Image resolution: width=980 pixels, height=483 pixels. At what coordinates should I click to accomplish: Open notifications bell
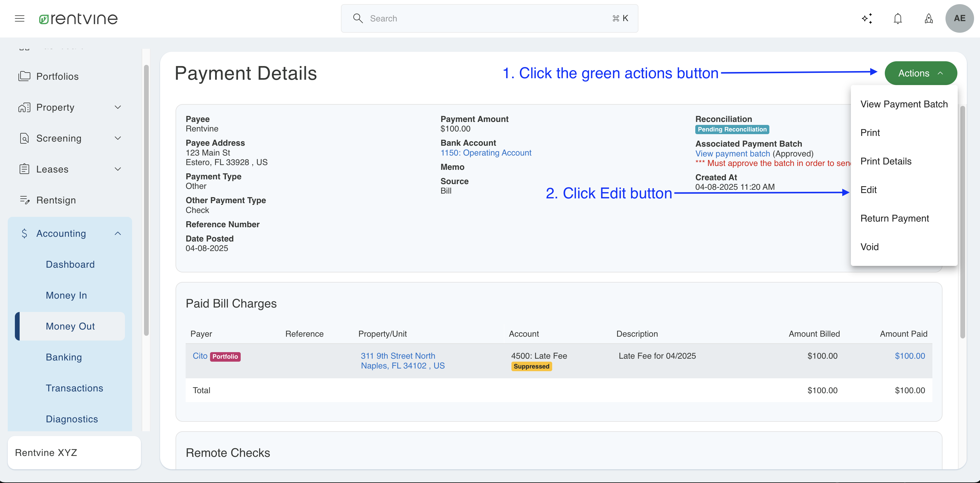click(x=898, y=18)
